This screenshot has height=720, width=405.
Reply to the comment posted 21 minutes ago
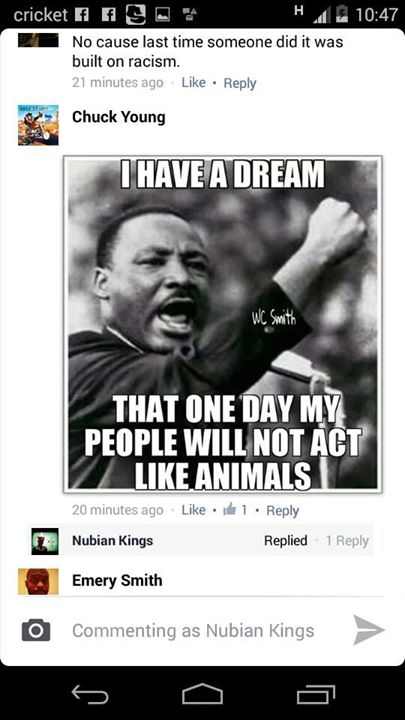coord(240,83)
